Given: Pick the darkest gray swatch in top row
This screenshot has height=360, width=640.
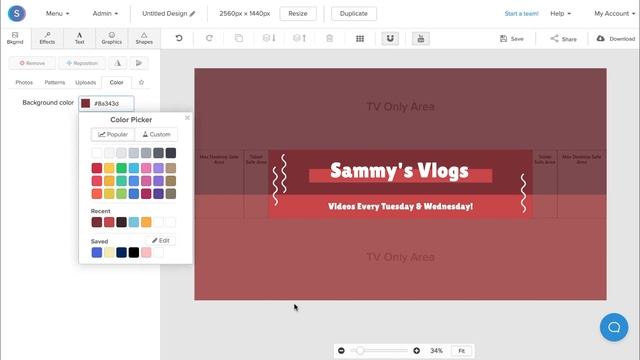Looking at the screenshot, I should pyautogui.click(x=171, y=153).
